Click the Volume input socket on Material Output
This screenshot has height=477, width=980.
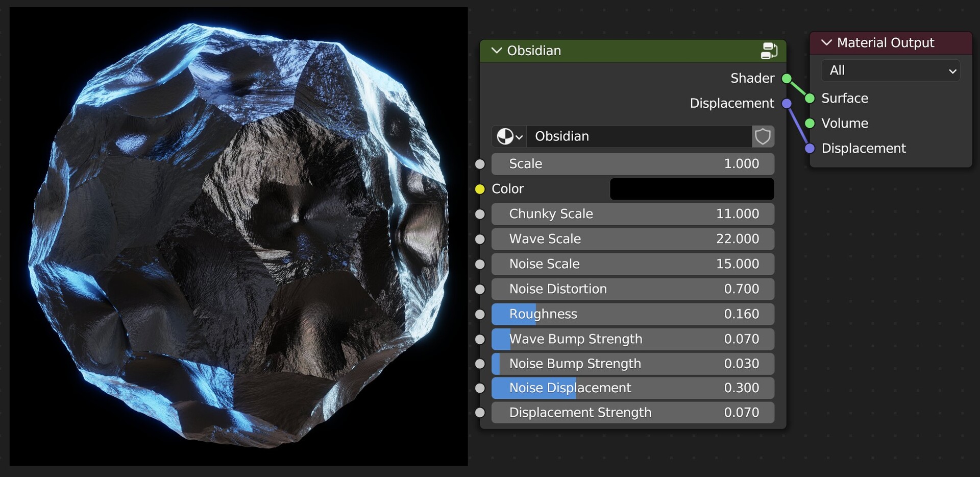pyautogui.click(x=810, y=123)
